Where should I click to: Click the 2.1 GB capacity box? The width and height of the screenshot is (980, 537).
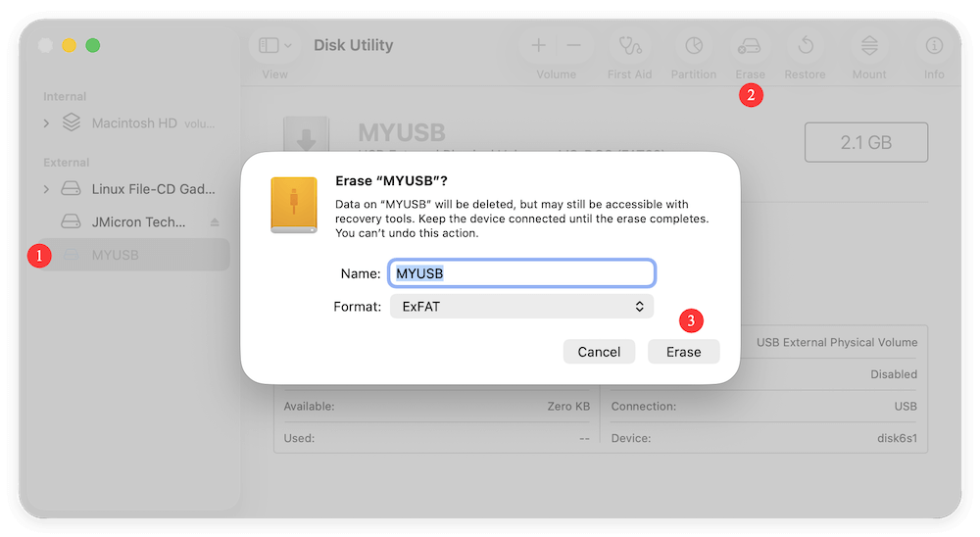coord(865,142)
